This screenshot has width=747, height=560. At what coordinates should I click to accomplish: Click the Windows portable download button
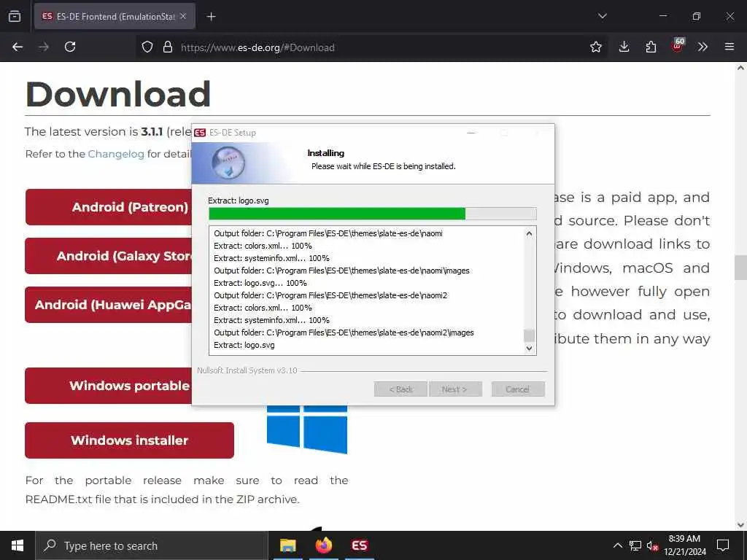pos(109,386)
